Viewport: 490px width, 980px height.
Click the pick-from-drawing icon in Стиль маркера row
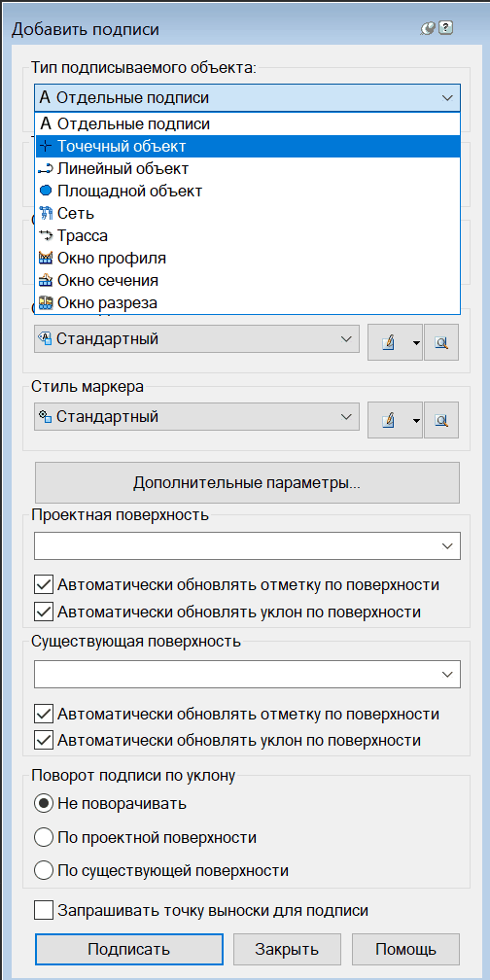441,420
